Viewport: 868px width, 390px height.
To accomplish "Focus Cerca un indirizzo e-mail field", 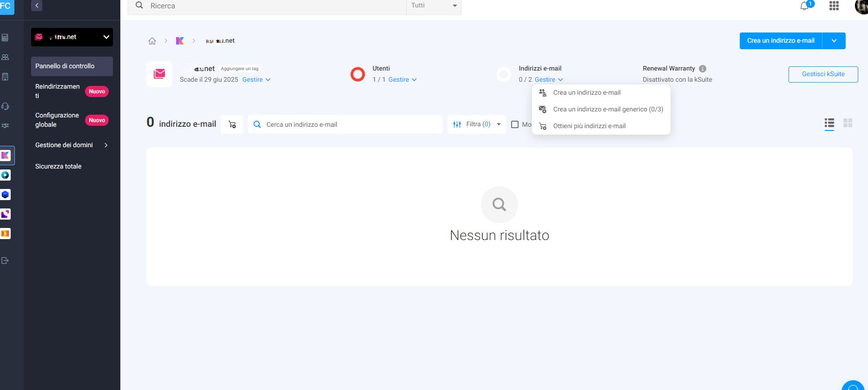I will pos(345,124).
